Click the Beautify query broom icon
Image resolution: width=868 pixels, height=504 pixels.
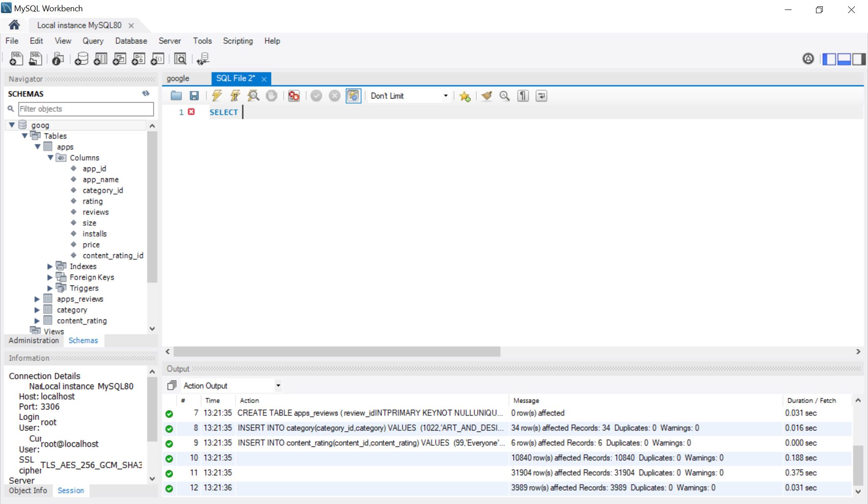[x=486, y=95]
